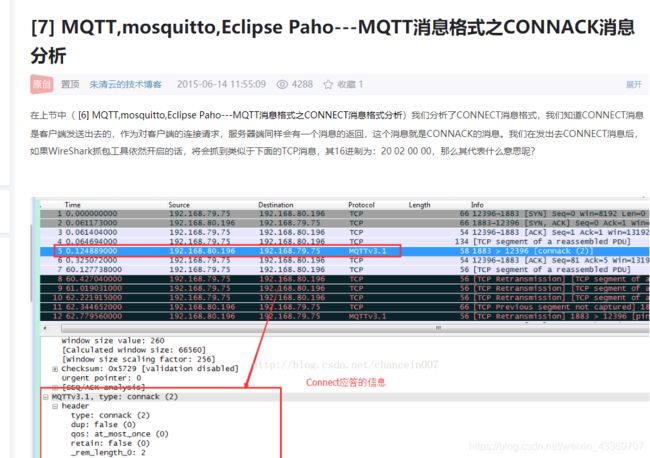
Task: Click the reassembled PDU Info cell of packet 7
Action: (552, 269)
